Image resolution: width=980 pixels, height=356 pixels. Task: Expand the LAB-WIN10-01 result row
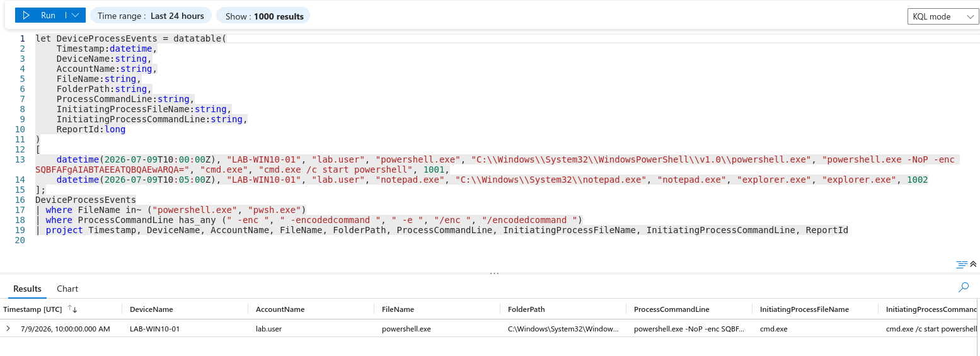tap(8, 328)
